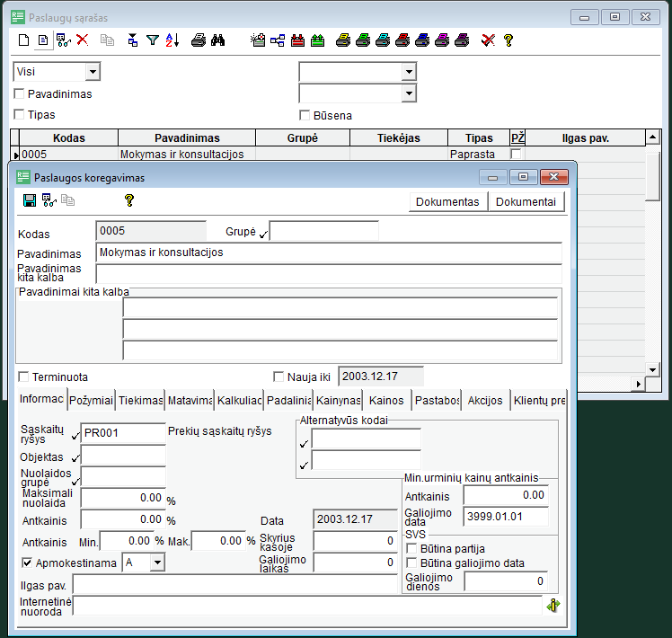The image size is (672, 638).
Task: Click the New blank document icon in the Paslaugų sąrašas toolbar
Action: pos(24,40)
